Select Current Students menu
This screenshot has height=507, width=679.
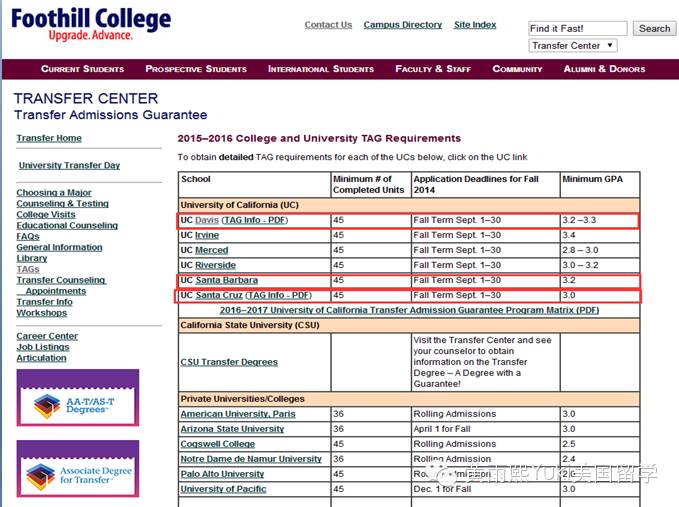[82, 69]
